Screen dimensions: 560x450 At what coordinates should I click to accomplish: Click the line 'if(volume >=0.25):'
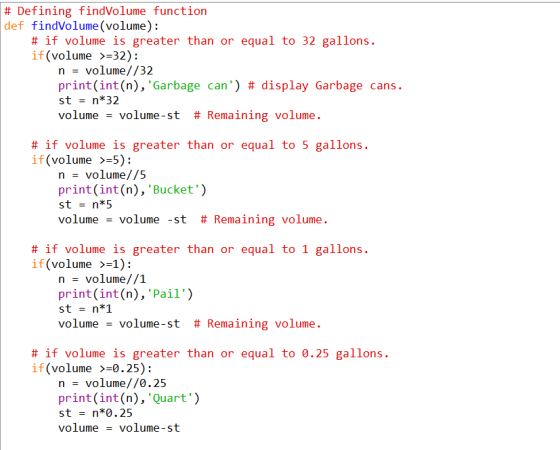[92, 369]
